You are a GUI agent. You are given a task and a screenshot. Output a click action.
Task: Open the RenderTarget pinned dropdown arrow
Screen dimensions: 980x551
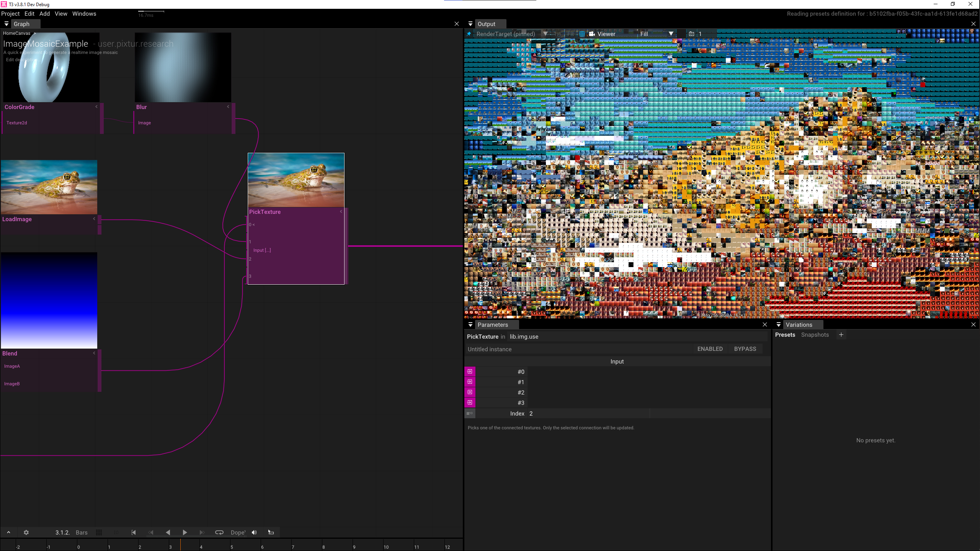click(545, 34)
